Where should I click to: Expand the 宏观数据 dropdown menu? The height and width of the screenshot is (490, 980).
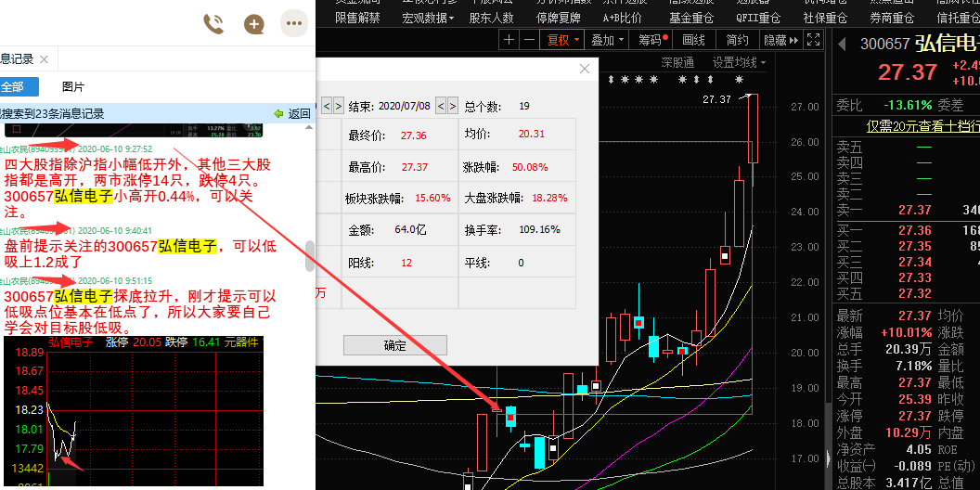[x=428, y=18]
